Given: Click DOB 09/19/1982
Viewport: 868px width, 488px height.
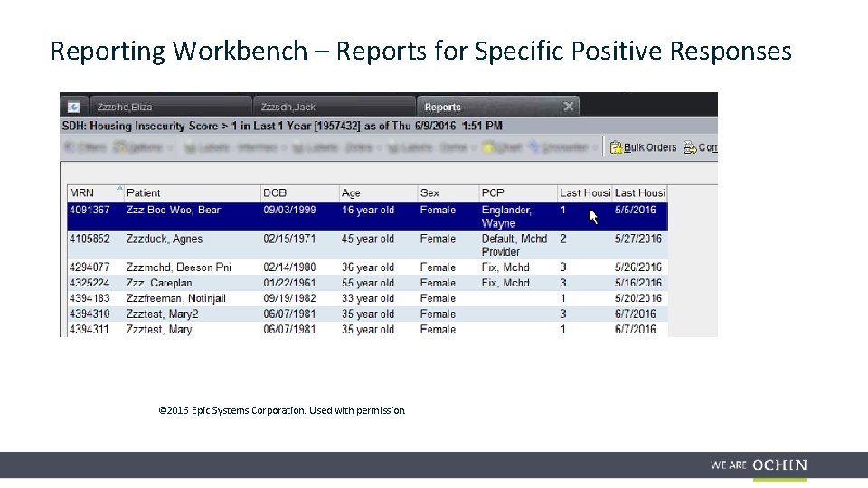Looking at the screenshot, I should (x=289, y=299).
